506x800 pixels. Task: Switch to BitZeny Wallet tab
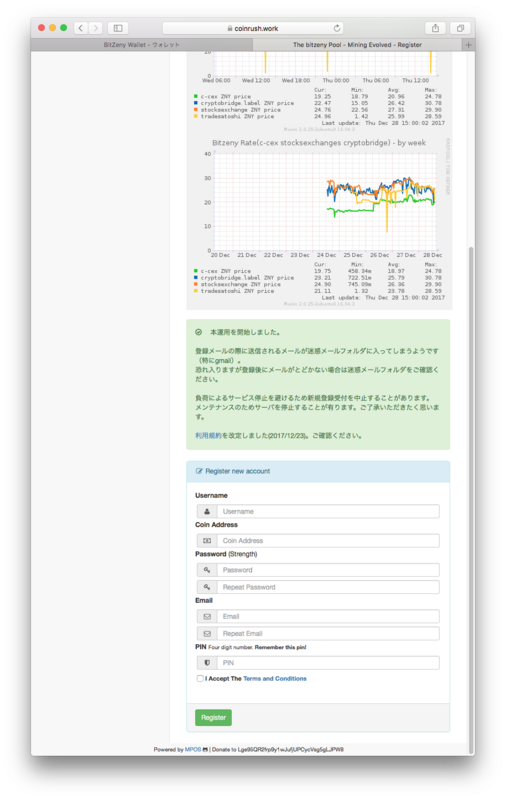pos(141,45)
